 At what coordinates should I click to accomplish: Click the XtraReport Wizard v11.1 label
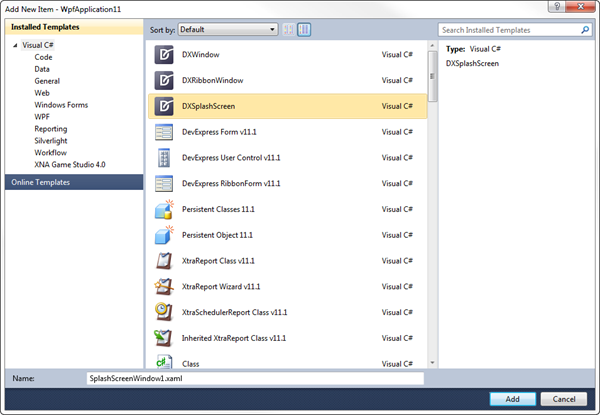[x=221, y=286]
